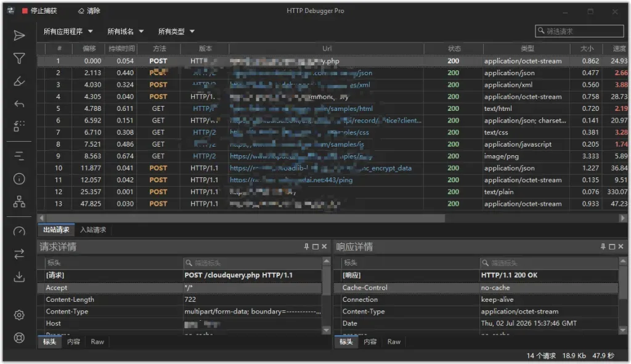The height and width of the screenshot is (364, 631).
Task: Pin the 请求详情 panel
Action: tap(306, 246)
